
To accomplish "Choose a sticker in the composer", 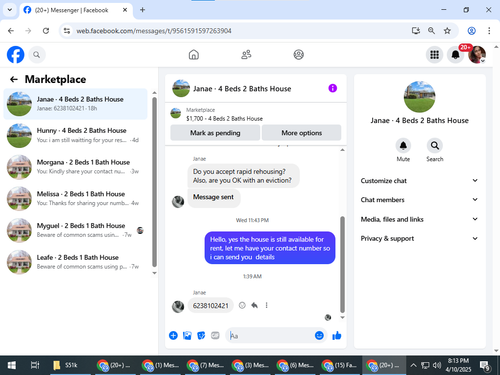I will tap(201, 335).
